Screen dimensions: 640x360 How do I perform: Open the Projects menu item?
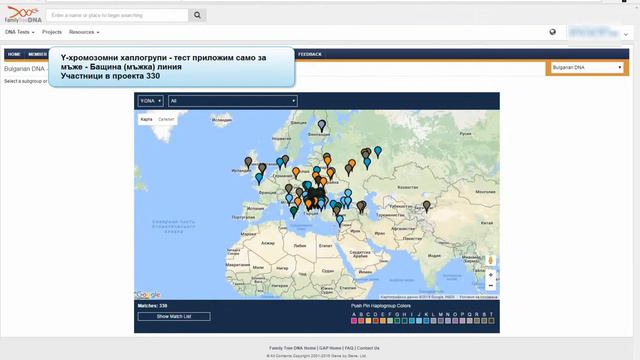[x=52, y=32]
